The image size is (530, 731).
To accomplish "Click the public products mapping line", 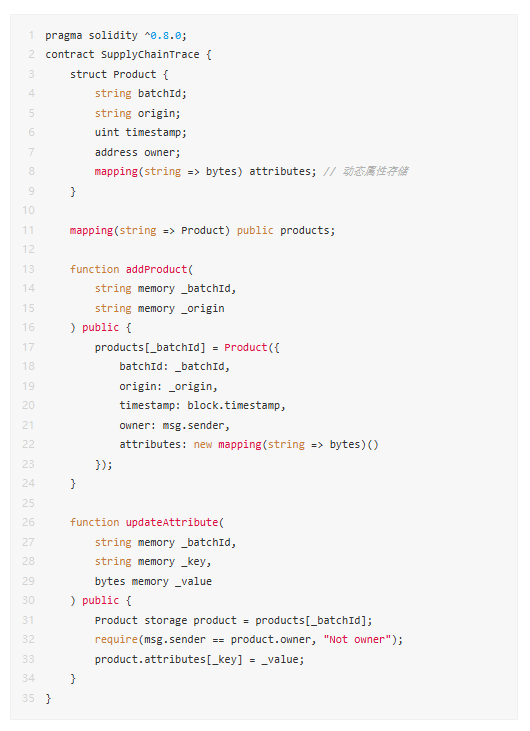I will point(202,230).
